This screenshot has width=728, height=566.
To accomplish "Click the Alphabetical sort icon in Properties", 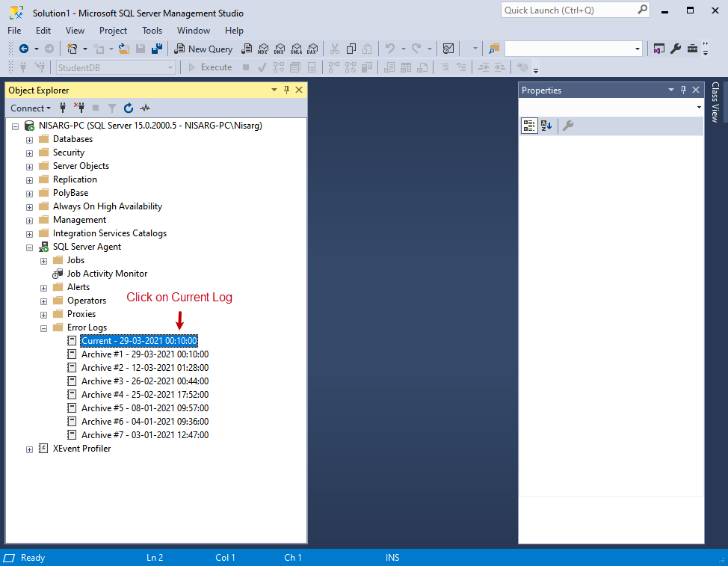I will pyautogui.click(x=546, y=126).
